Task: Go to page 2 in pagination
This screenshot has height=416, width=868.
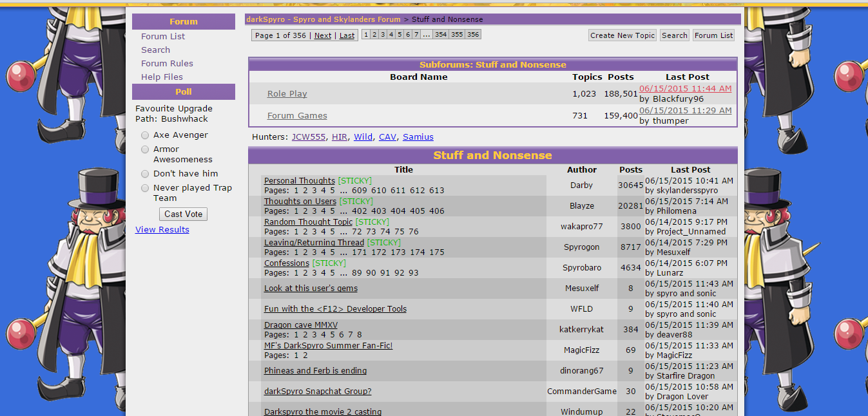Action: click(374, 35)
